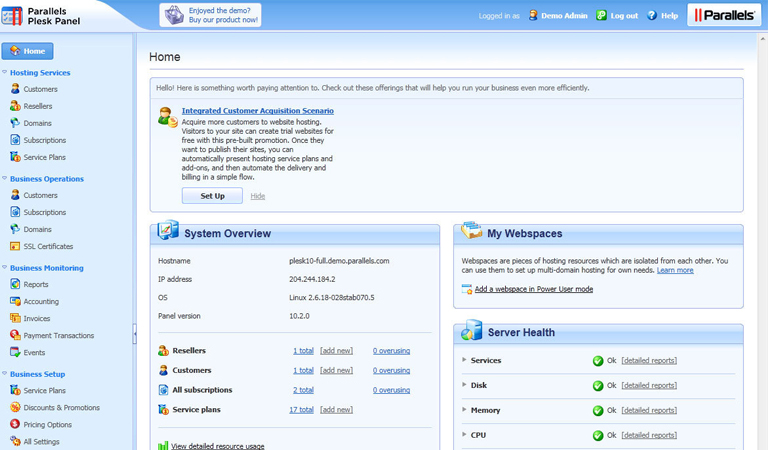The height and width of the screenshot is (450, 768).
Task: Collapse the Hosting Services section
Action: pyautogui.click(x=4, y=72)
